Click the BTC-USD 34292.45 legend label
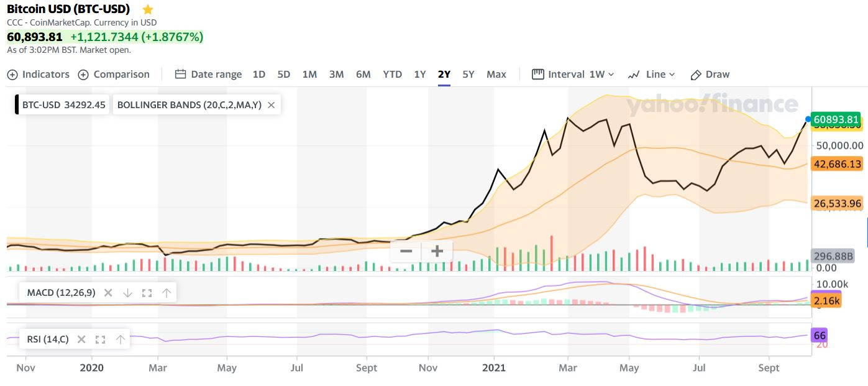Viewport: 868px width, 386px height. [64, 105]
